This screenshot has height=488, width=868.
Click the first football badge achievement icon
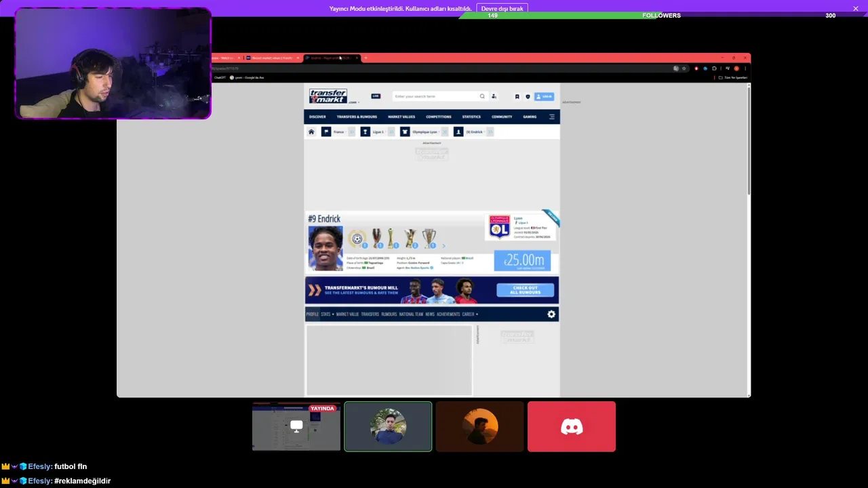pos(357,239)
